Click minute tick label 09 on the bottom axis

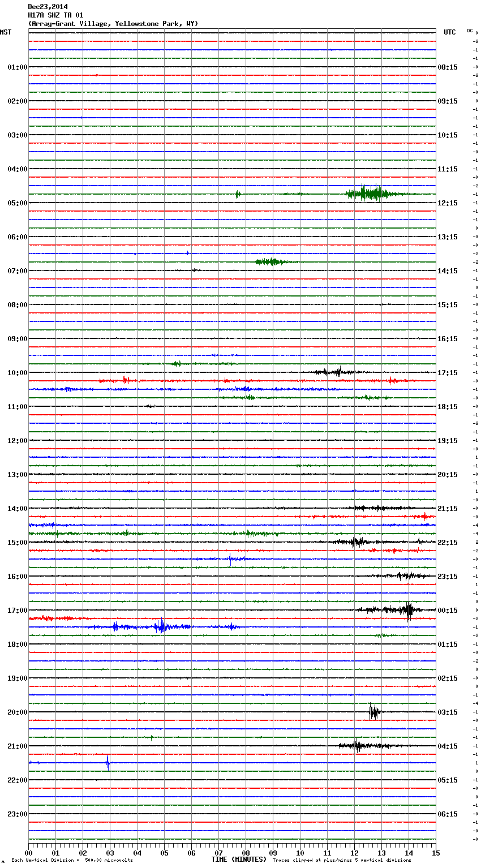(x=273, y=853)
